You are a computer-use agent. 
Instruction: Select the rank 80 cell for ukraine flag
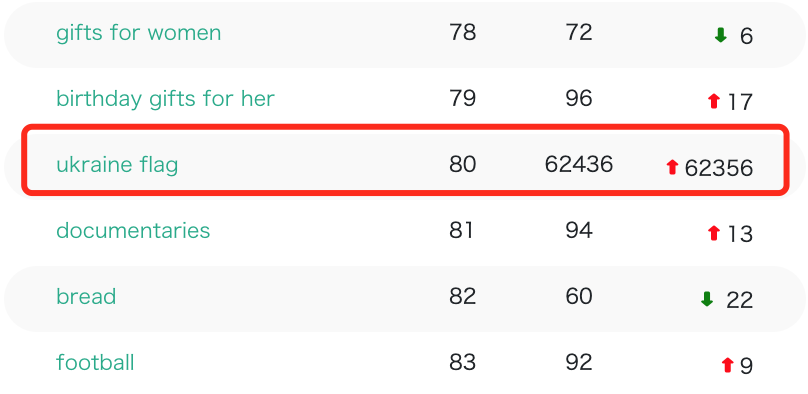tap(462, 165)
